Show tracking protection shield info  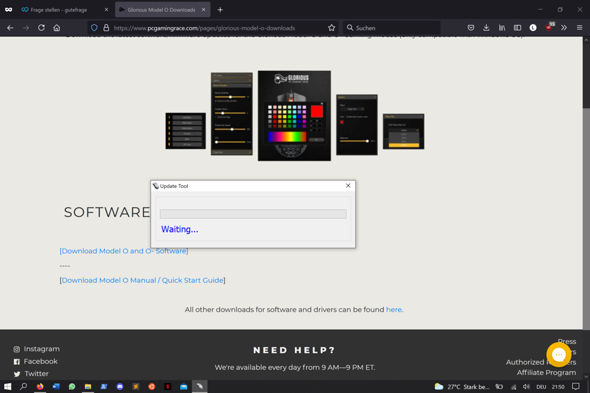pyautogui.click(x=94, y=28)
